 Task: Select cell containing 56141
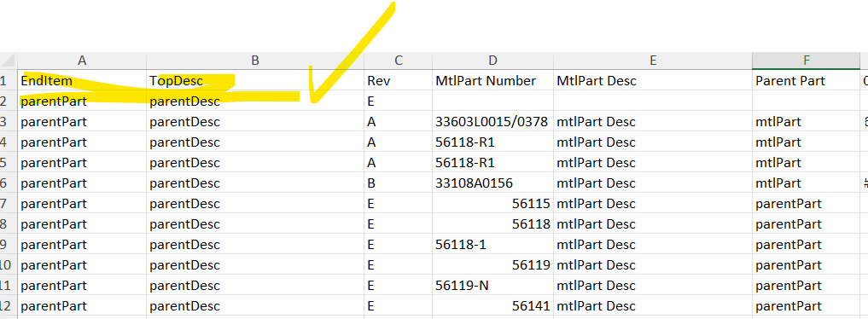[492, 305]
